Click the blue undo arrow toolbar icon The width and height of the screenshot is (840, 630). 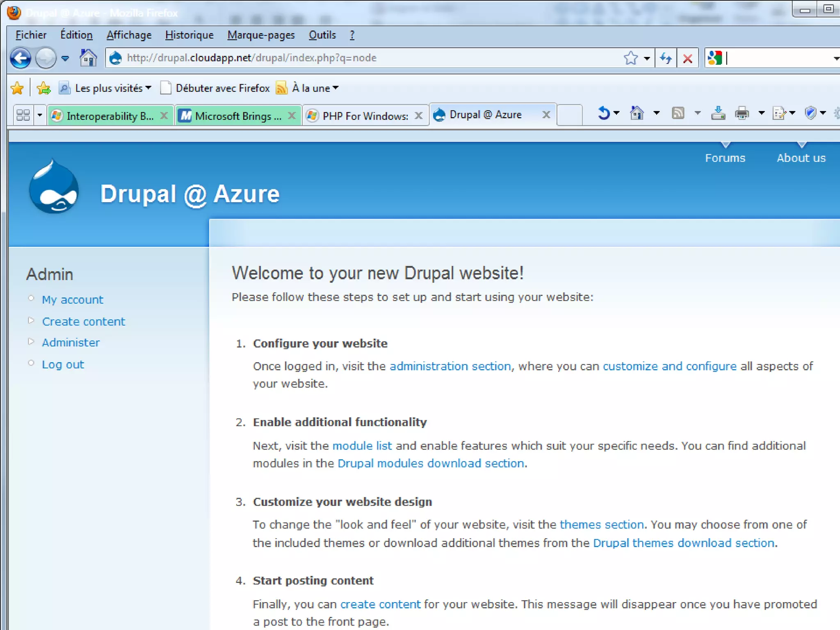click(x=603, y=113)
